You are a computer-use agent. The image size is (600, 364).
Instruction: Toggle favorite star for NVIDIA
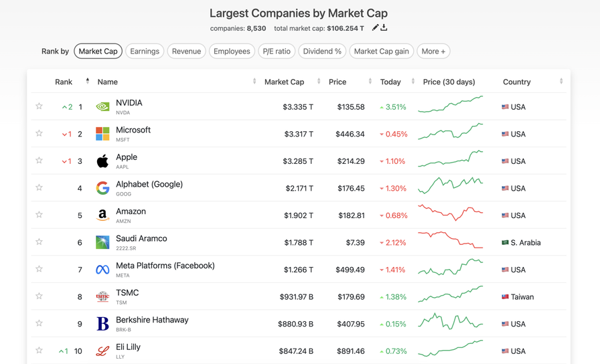coord(40,106)
